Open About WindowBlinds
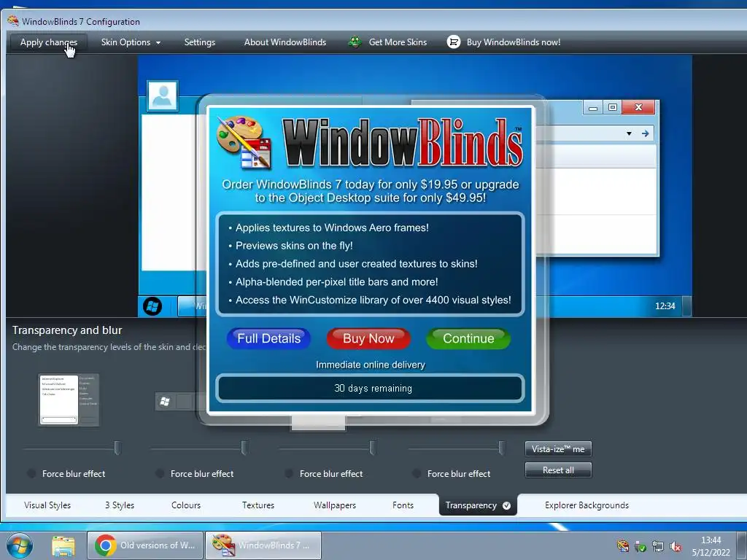 click(285, 42)
